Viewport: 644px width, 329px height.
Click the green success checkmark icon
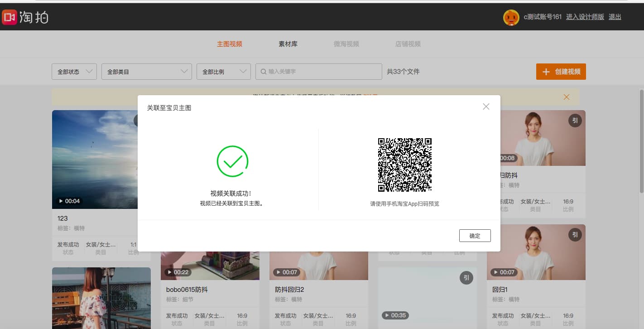coord(232,161)
